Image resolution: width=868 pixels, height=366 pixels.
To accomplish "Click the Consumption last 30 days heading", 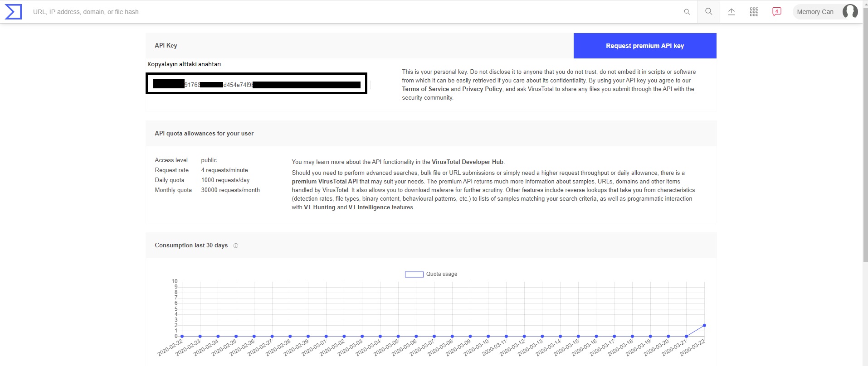I will (191, 245).
